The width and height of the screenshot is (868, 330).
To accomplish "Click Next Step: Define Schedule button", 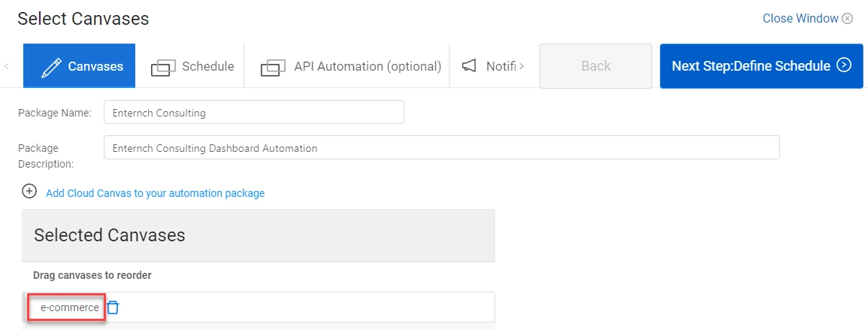I will [751, 66].
